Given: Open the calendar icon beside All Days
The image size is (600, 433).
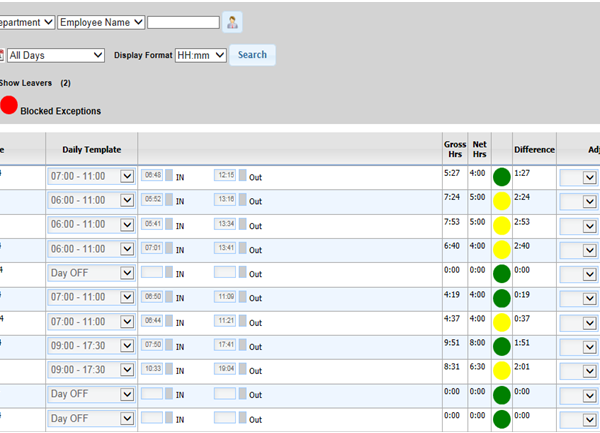Looking at the screenshot, I should coord(1,55).
